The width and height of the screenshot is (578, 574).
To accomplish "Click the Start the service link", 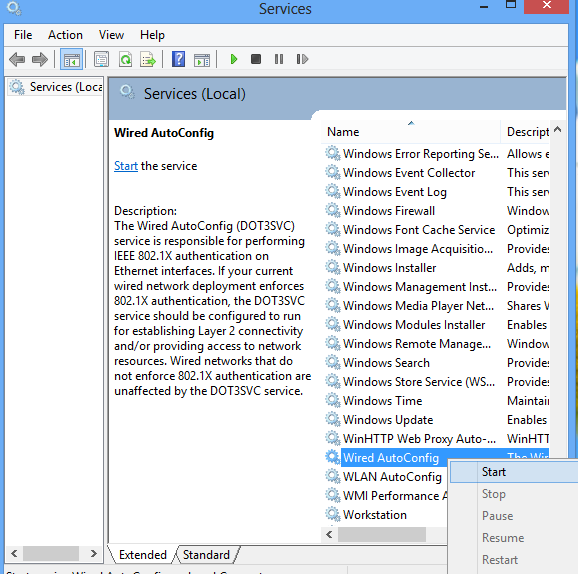I will click(x=126, y=166).
